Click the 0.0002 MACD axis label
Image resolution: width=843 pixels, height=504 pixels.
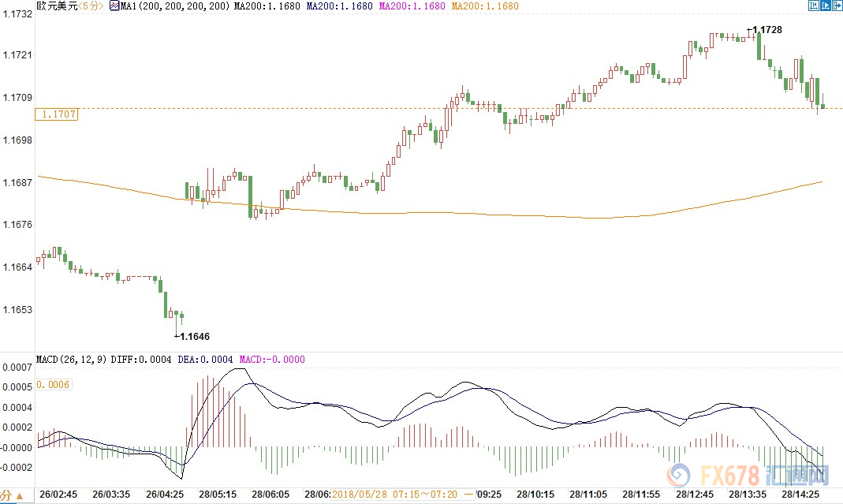pos(17,427)
